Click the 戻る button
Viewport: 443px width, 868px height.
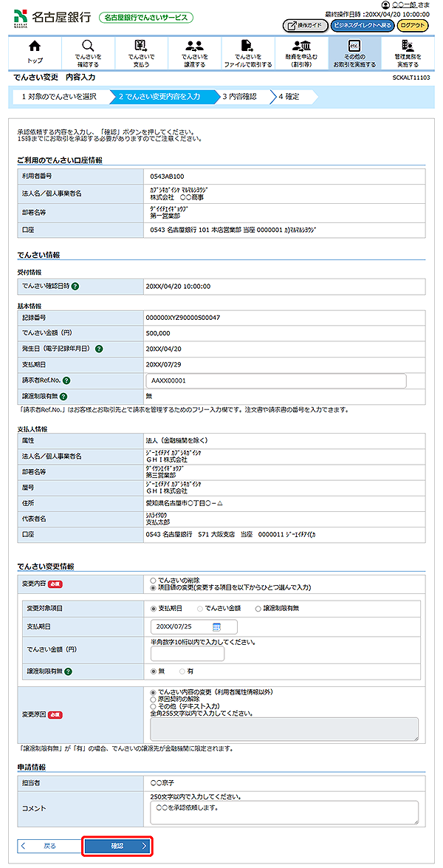click(47, 846)
